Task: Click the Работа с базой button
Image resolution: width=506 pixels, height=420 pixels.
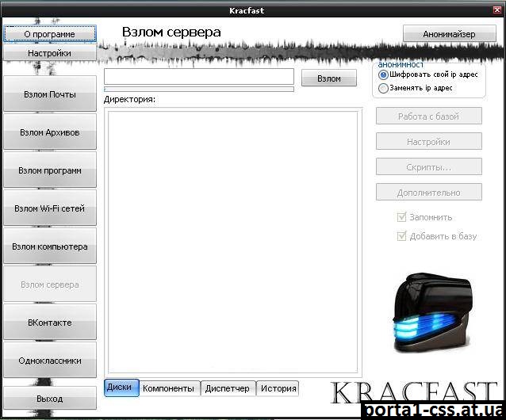Action: coord(428,116)
